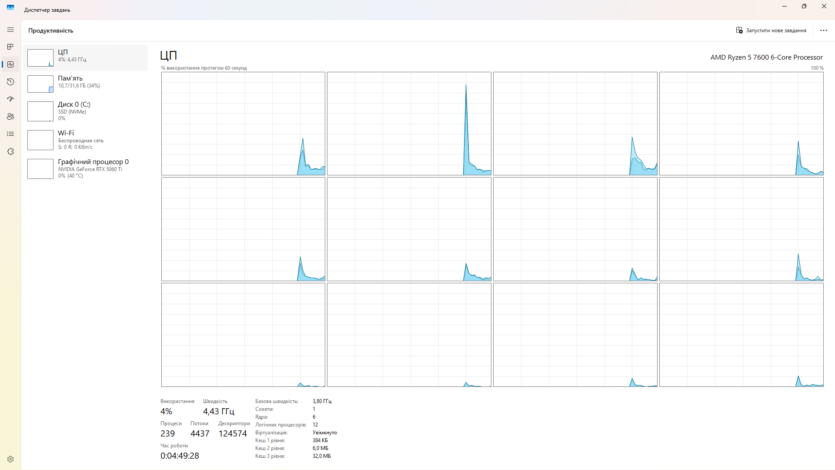
Task: Click the 'Кеш 3 рівня' value '32,0 МБ'
Action: [322, 456]
